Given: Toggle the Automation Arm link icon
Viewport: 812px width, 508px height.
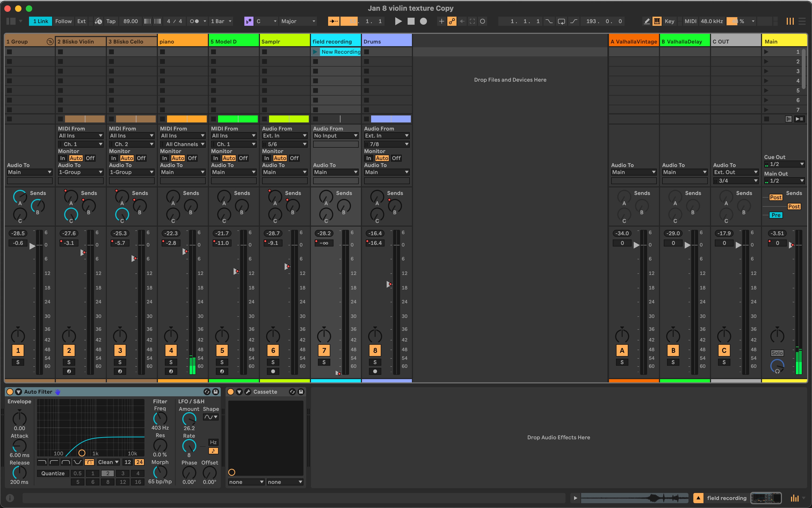Looking at the screenshot, I should click(452, 21).
